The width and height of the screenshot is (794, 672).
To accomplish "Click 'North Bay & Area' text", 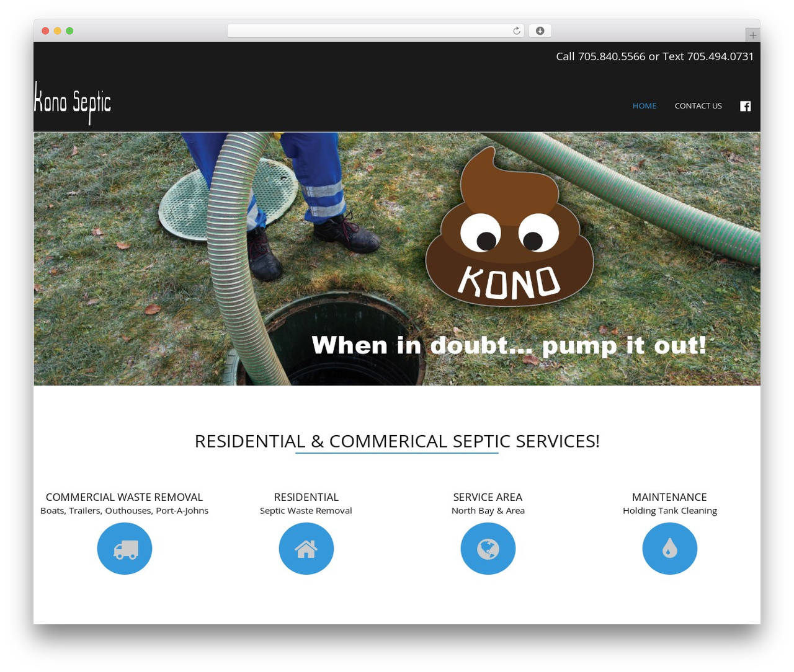I will pyautogui.click(x=488, y=511).
